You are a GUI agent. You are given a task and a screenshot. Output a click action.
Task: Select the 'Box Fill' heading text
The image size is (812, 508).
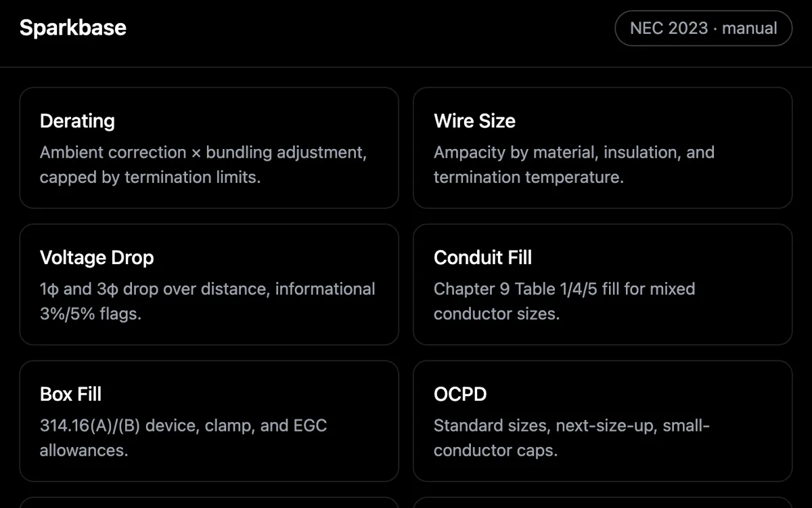coord(70,394)
